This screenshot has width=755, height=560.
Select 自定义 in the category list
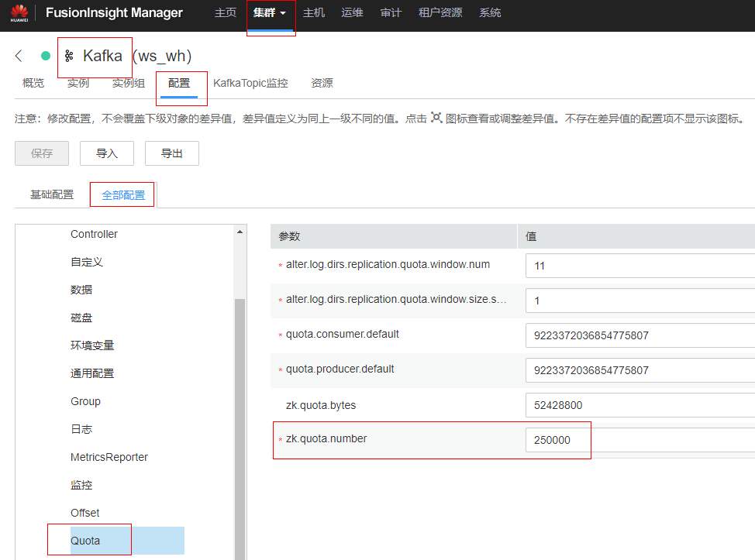[x=87, y=263]
